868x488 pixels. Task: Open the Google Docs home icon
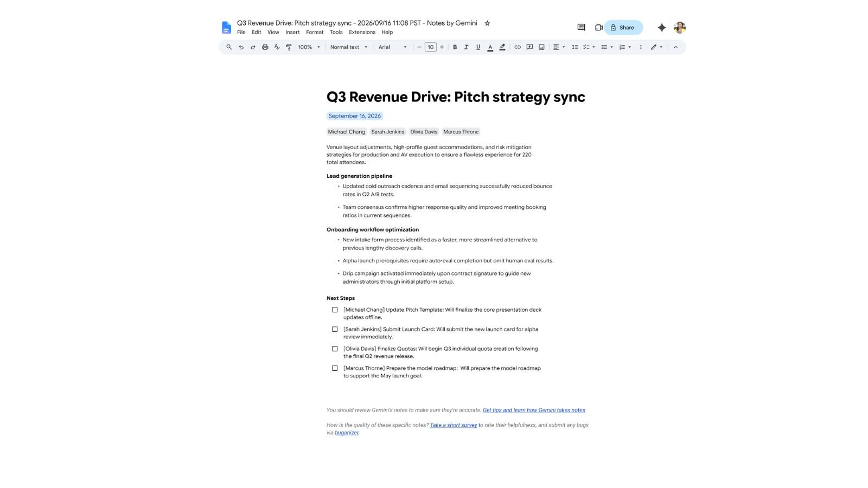226,28
